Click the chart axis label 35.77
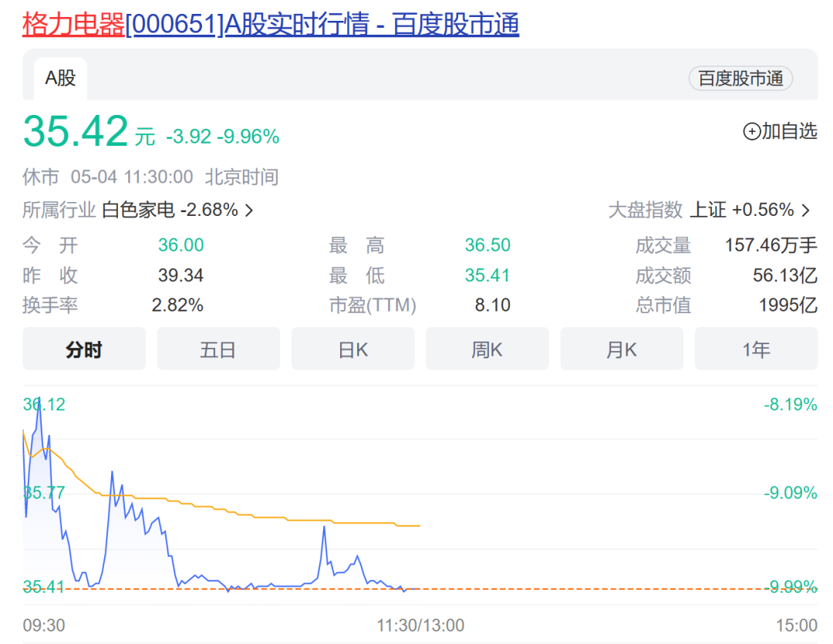Screen dimensions: 833x644 pyautogui.click(x=44, y=493)
